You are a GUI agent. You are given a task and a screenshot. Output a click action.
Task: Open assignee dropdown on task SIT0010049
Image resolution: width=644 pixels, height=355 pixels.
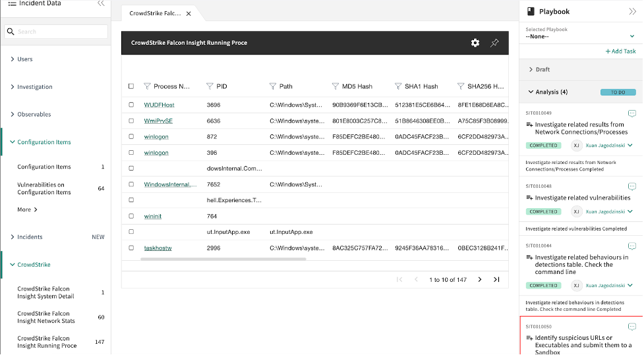(x=630, y=146)
